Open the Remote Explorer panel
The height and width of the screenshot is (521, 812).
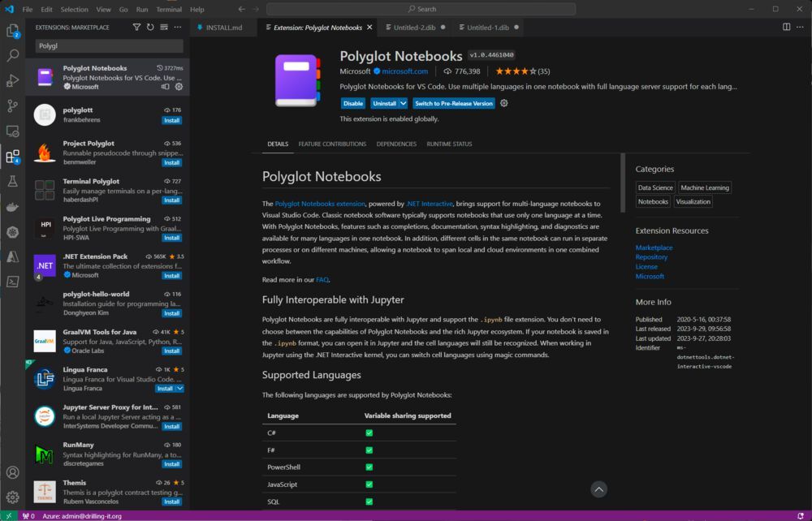[x=11, y=131]
